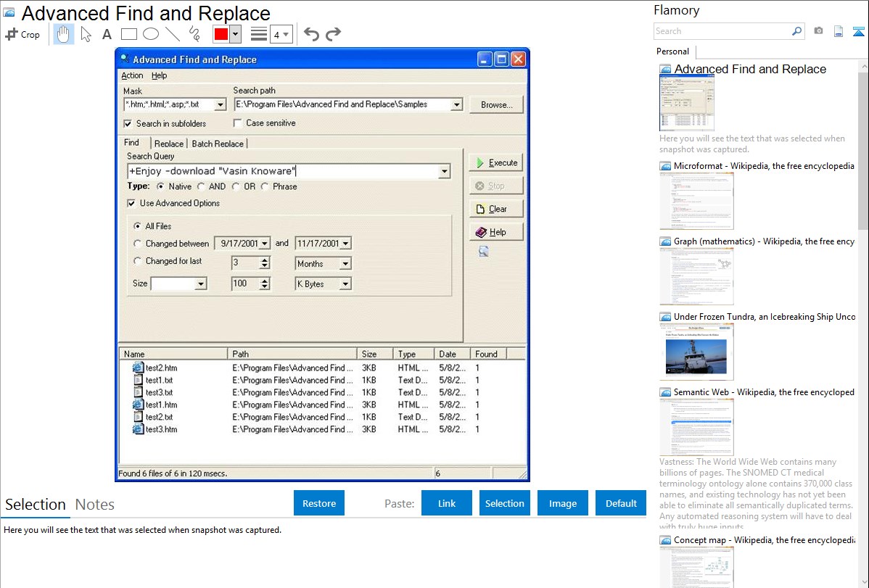Open the 9/17/2001 start date dropdown
869x588 pixels.
click(x=265, y=244)
